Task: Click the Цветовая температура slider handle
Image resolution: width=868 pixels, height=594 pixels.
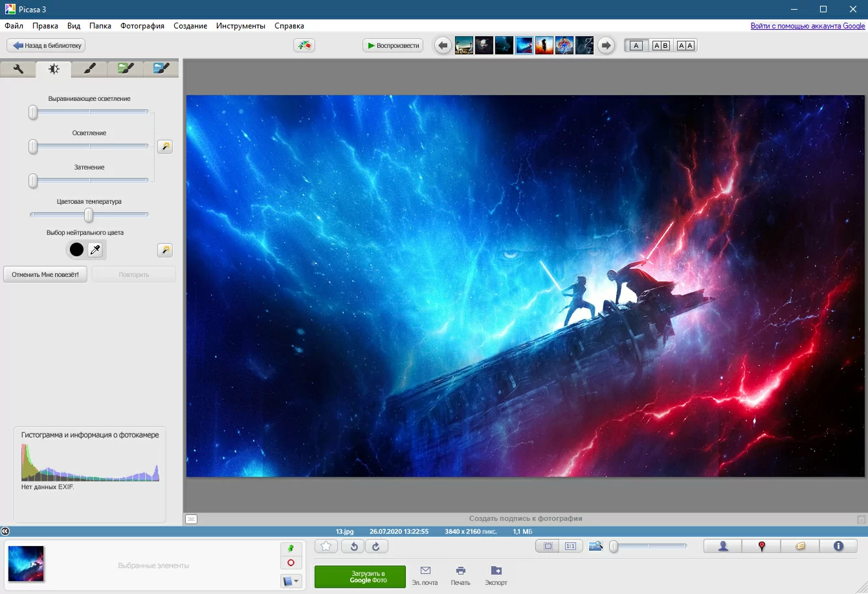Action: 89,215
